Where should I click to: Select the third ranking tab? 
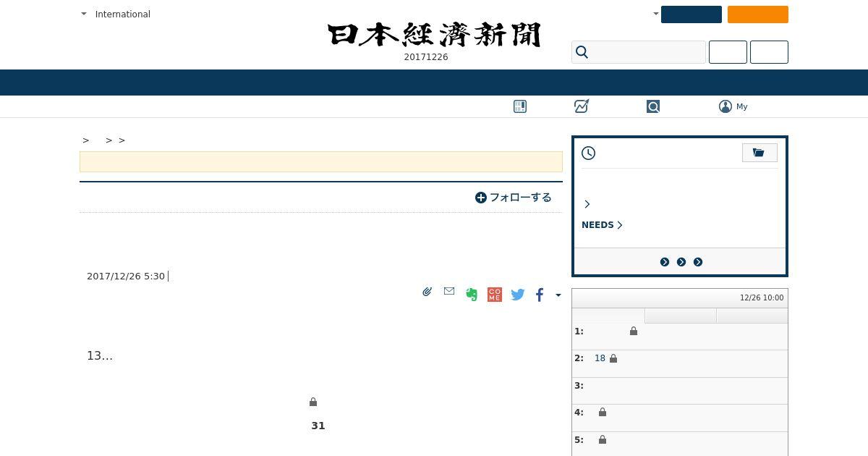pos(752,316)
